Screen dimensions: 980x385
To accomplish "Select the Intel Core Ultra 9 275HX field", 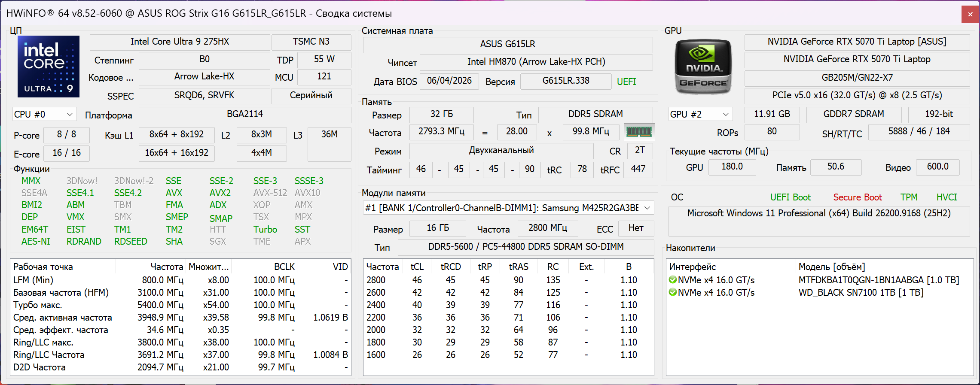I will (180, 42).
